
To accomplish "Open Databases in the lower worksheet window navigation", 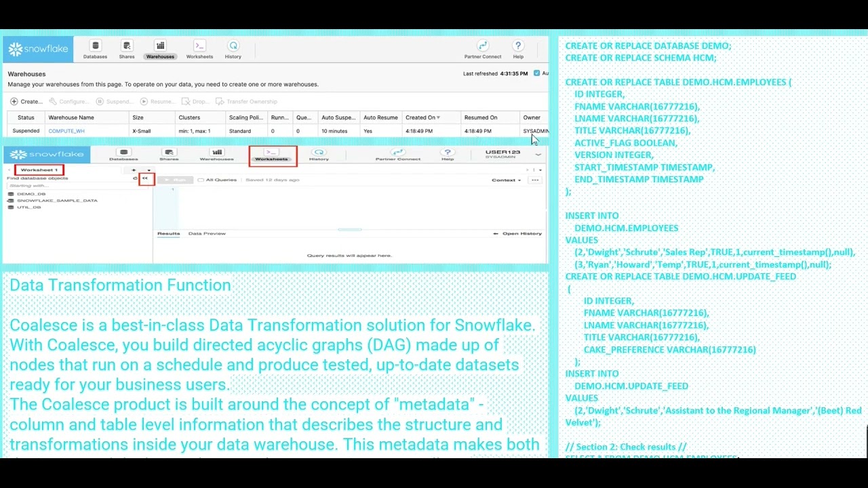I will [123, 155].
